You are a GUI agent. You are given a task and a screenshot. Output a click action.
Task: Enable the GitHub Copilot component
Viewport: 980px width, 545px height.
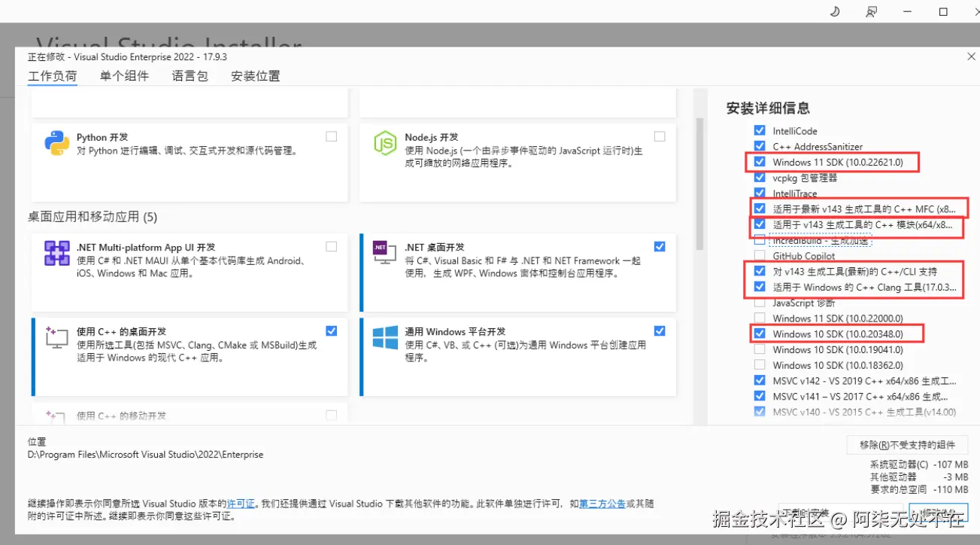760,256
